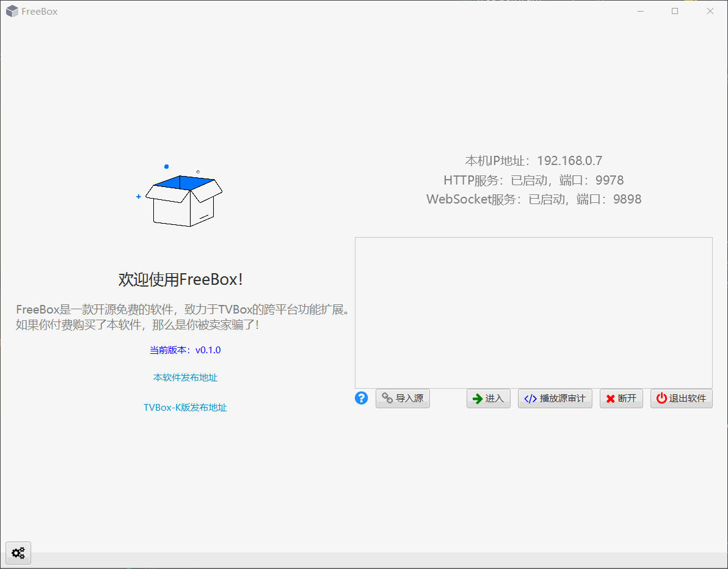Exit the app via 退出软件 button

click(681, 398)
